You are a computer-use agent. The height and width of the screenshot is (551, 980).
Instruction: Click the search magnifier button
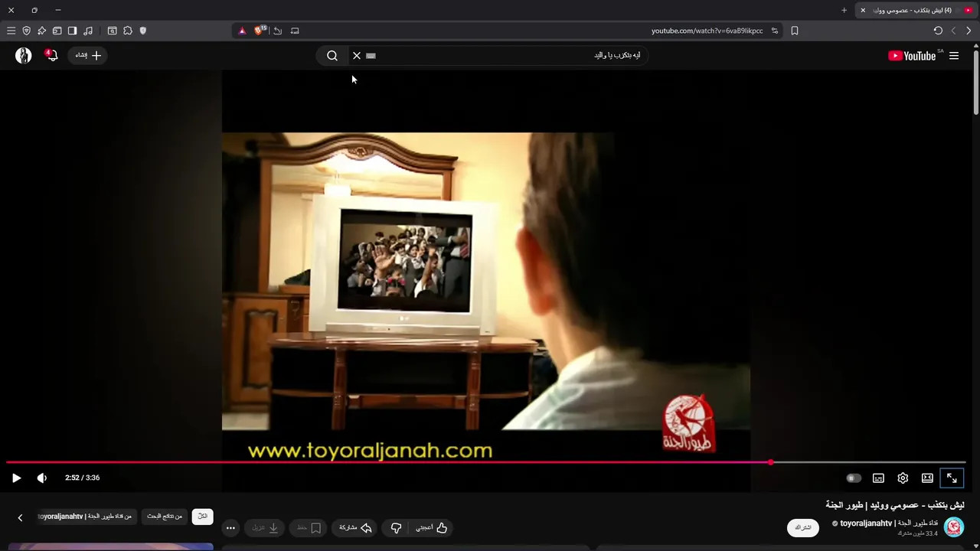[x=332, y=55]
